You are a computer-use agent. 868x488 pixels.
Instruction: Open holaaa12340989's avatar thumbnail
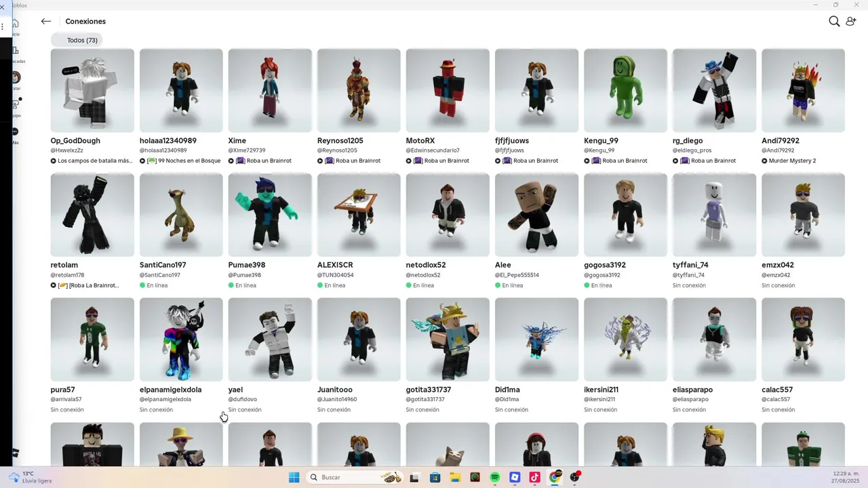pyautogui.click(x=181, y=90)
